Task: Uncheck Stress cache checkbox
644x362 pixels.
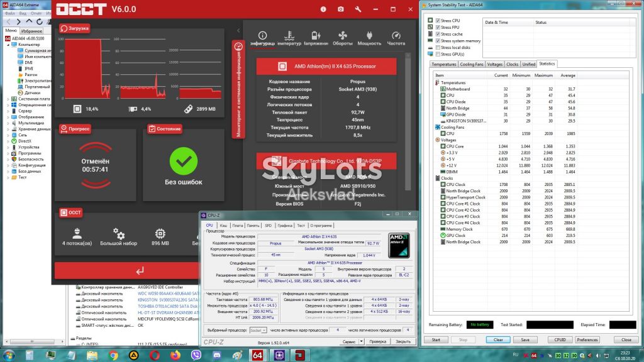Action: pyautogui.click(x=438, y=34)
